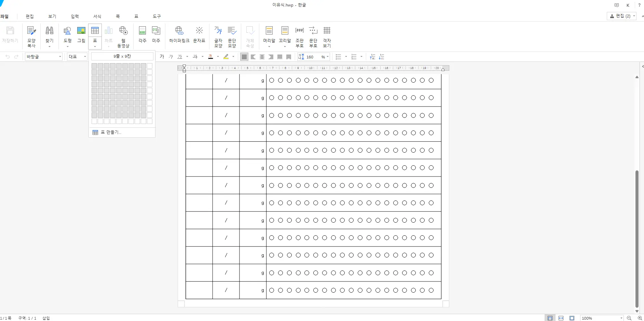Click the font color swatch button
The image size is (644, 321).
pos(211,57)
